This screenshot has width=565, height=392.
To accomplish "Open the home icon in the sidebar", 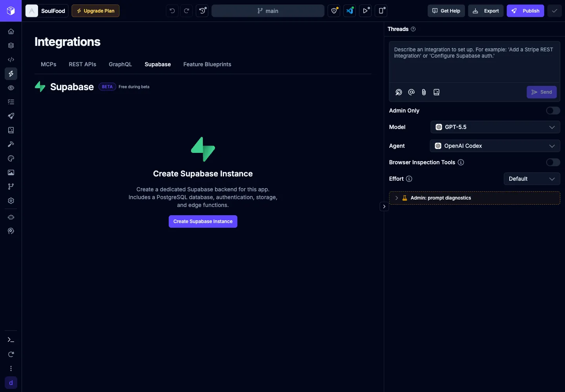I will [11, 31].
